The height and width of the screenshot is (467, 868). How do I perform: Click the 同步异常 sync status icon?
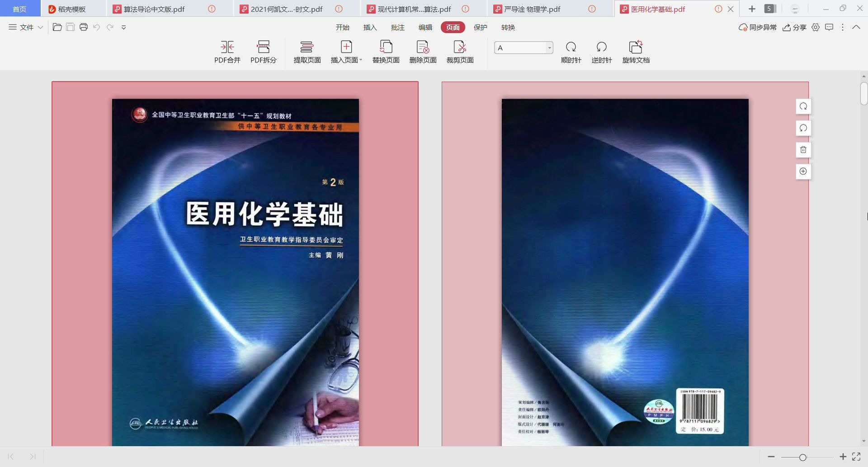[758, 27]
